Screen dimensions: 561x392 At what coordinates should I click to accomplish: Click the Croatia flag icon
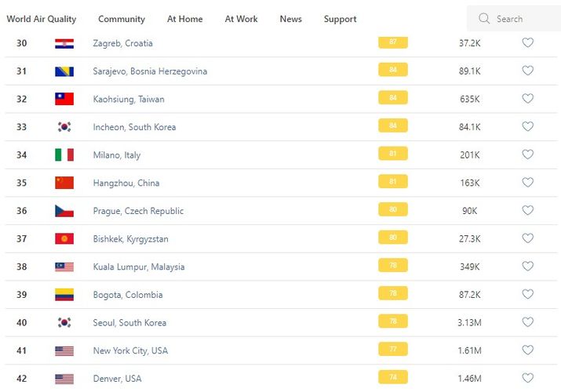(64, 43)
